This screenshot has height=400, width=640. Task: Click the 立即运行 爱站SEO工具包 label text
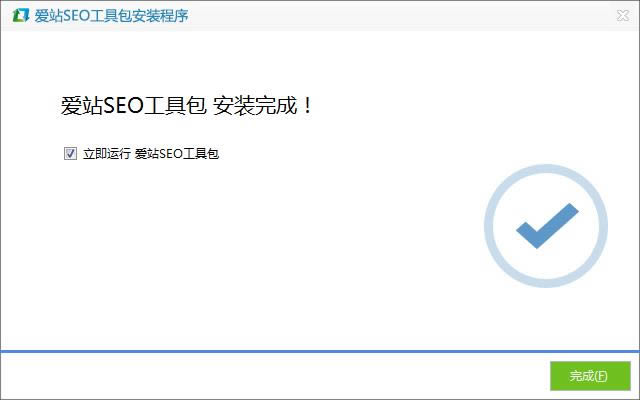click(x=151, y=154)
